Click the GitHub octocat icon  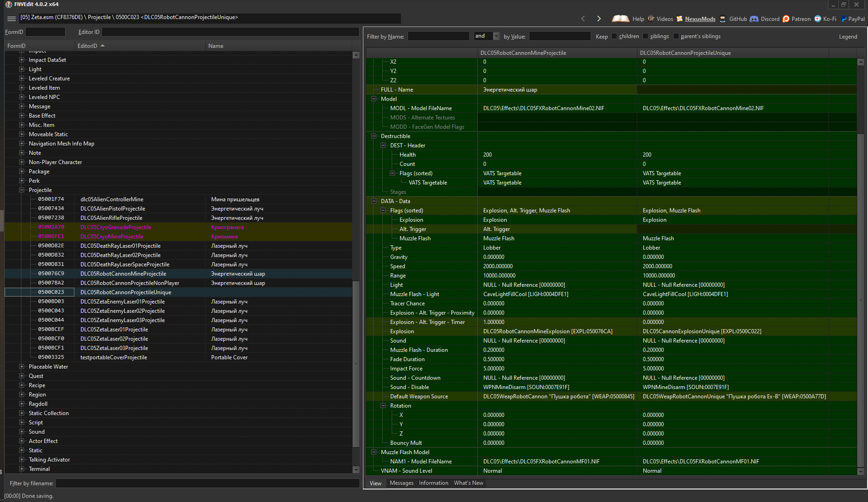pos(722,19)
